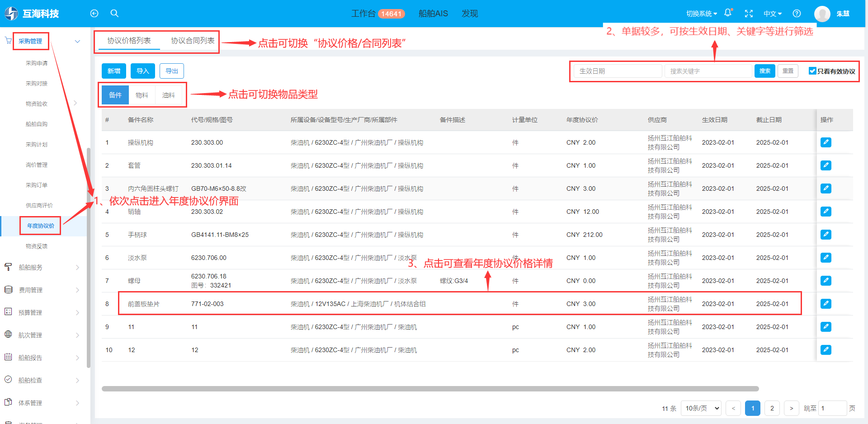Image resolution: width=868 pixels, height=424 pixels.
Task: Click the user avatar picture
Action: [x=822, y=14]
